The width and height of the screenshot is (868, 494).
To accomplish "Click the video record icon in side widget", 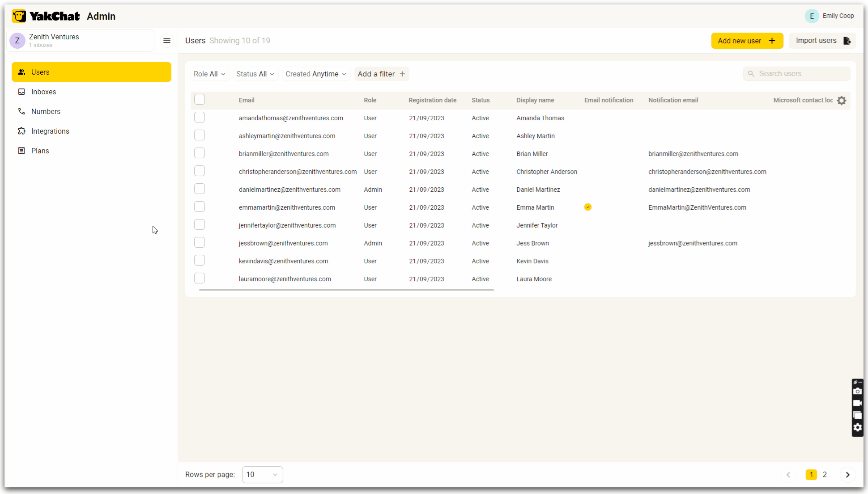I will point(857,403).
